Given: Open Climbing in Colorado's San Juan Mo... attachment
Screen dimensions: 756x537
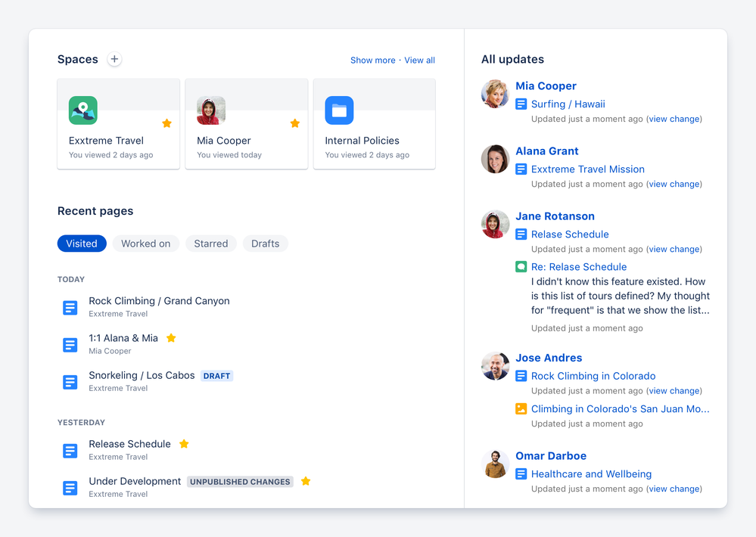Looking at the screenshot, I should tap(620, 408).
